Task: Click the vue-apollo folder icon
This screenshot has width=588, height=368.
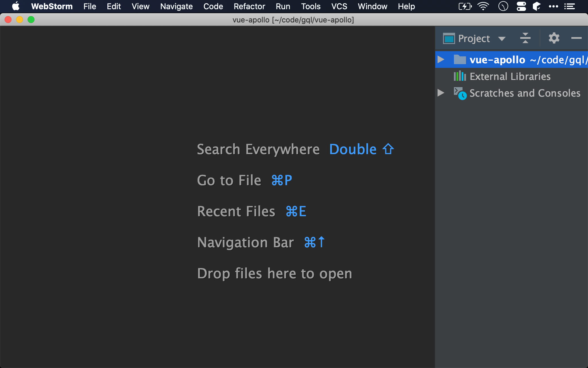Action: point(460,60)
